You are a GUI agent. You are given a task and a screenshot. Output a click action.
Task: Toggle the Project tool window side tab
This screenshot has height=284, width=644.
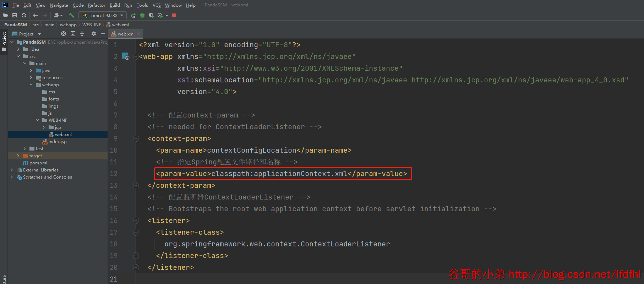pyautogui.click(x=4, y=41)
